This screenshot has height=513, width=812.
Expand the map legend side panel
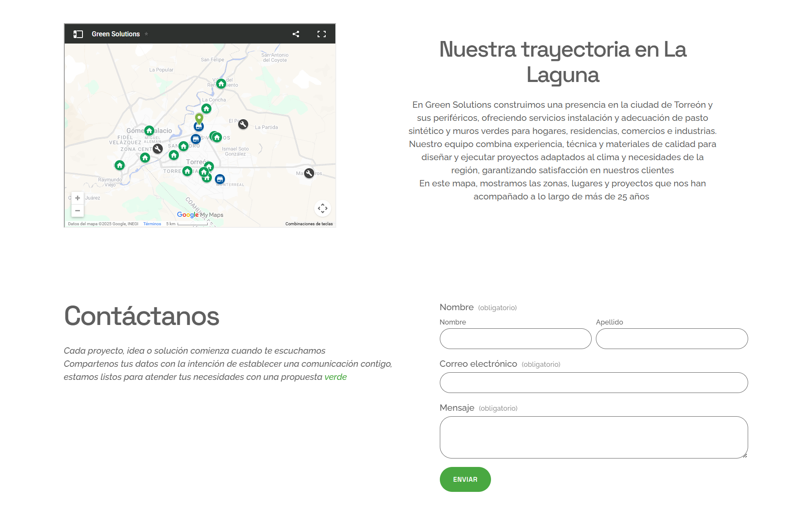click(x=78, y=34)
